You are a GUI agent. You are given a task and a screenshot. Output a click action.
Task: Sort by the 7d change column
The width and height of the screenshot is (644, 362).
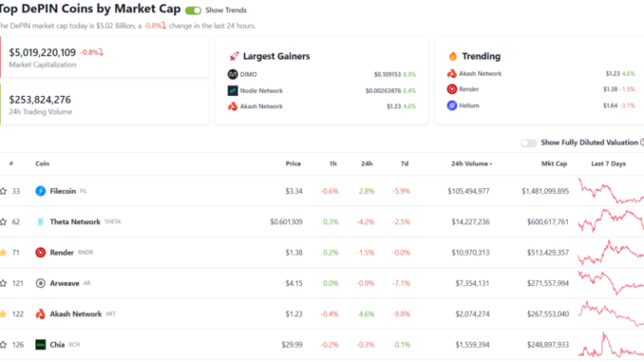tap(405, 163)
